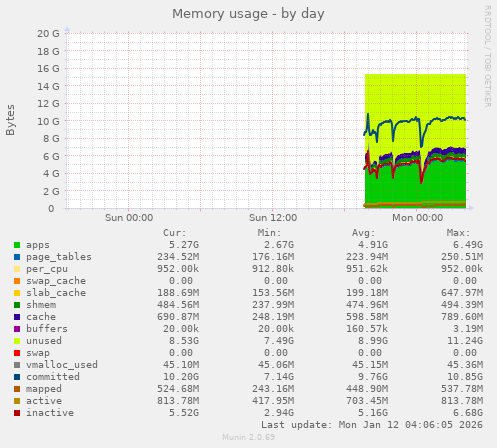Viewport: 497px width, 448px height.
Task: Click the apps max value 6.49G
Action: click(x=468, y=245)
